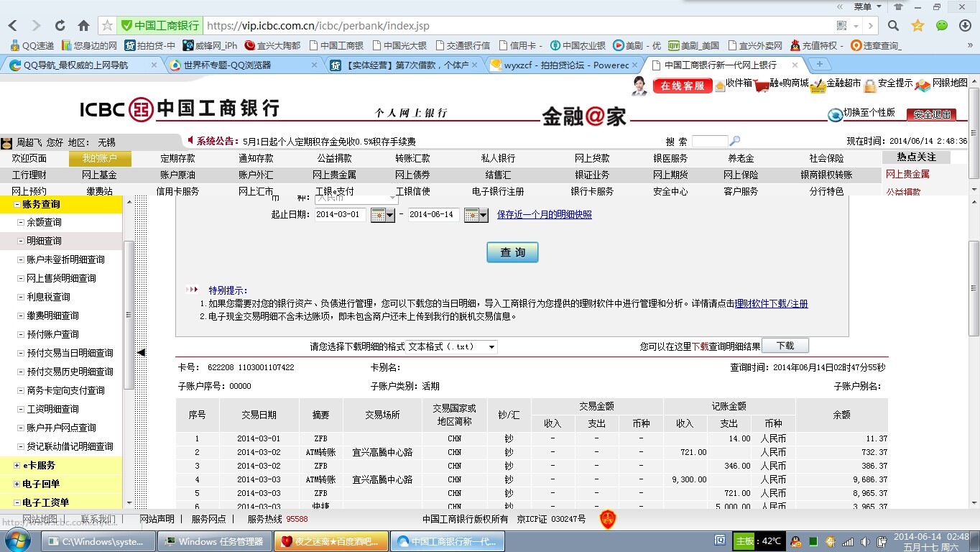The width and height of the screenshot is (980, 552).
Task: Open the download format dropdown 文本格式(.txt)
Action: click(x=452, y=347)
